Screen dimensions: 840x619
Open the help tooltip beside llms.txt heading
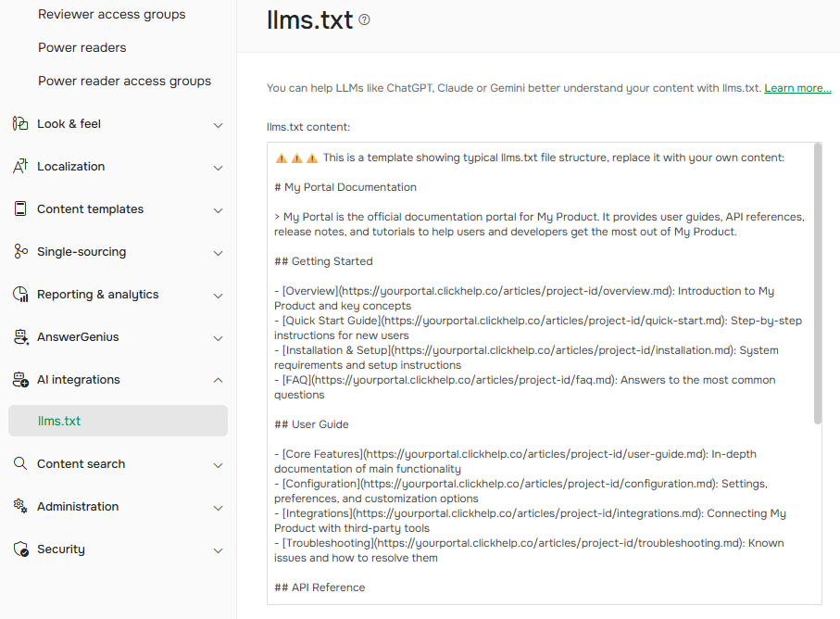pos(364,19)
